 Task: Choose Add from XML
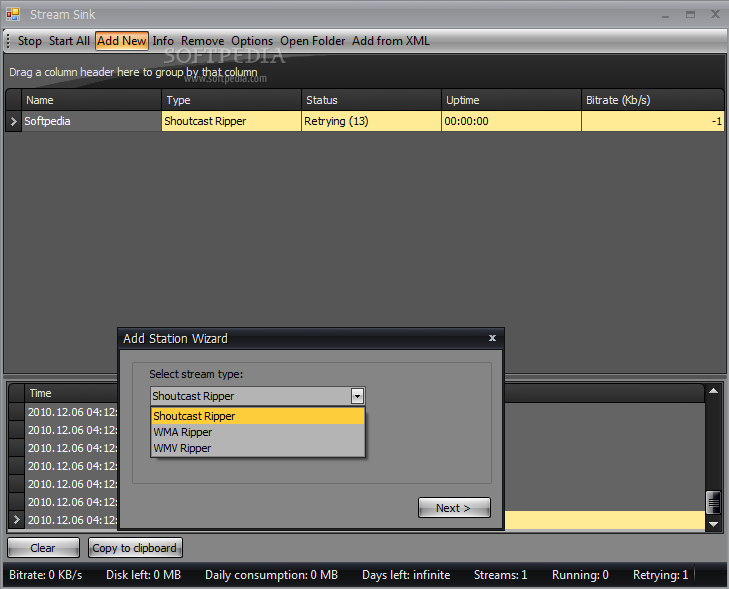click(391, 41)
